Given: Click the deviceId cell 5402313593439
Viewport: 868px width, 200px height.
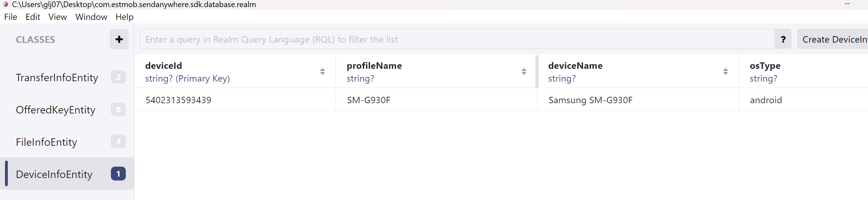Looking at the screenshot, I should coord(178,100).
